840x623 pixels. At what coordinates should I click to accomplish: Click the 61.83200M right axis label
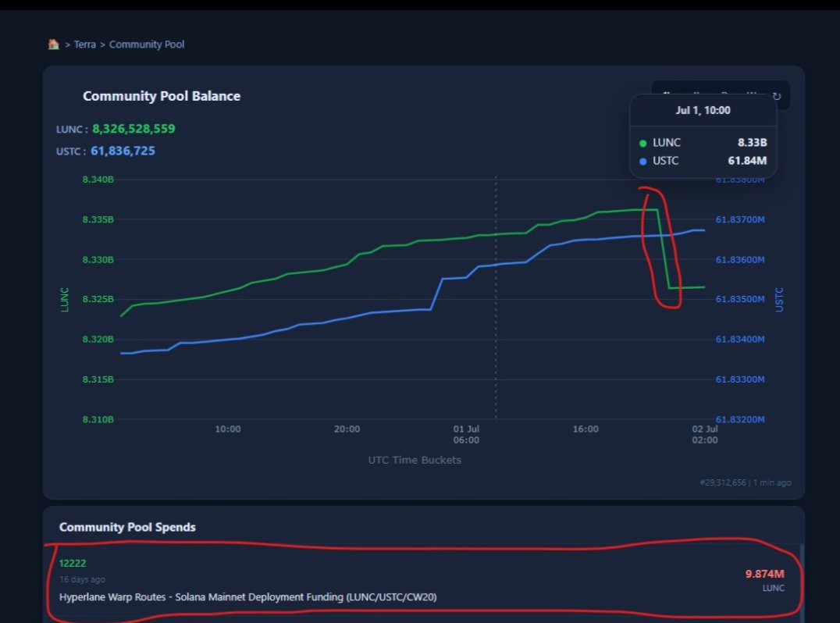coord(740,419)
